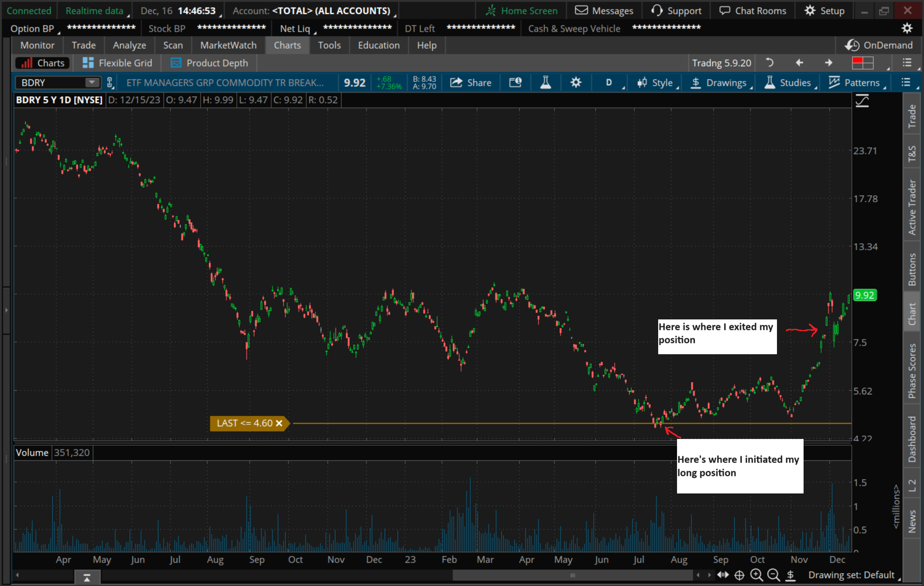Toggle OnDemand mode
Viewport: 924px width, 586px height.
click(x=879, y=45)
